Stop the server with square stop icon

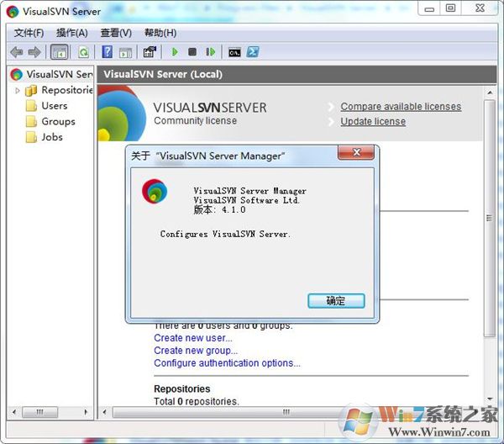point(192,52)
